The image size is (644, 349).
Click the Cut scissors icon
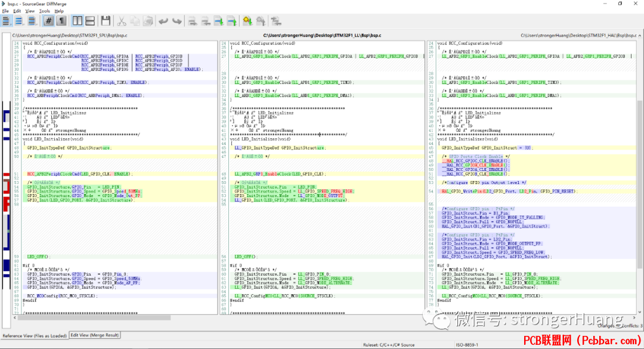pyautogui.click(x=122, y=21)
